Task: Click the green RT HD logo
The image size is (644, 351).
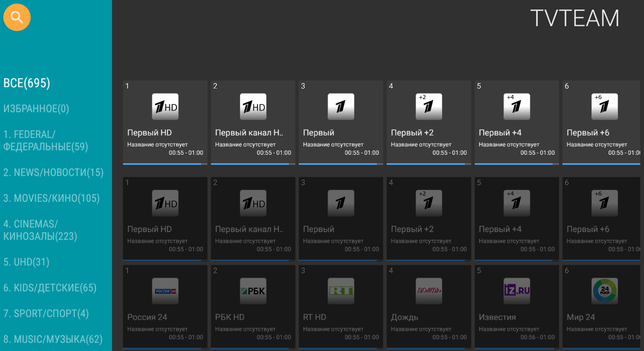Action: coord(341,291)
